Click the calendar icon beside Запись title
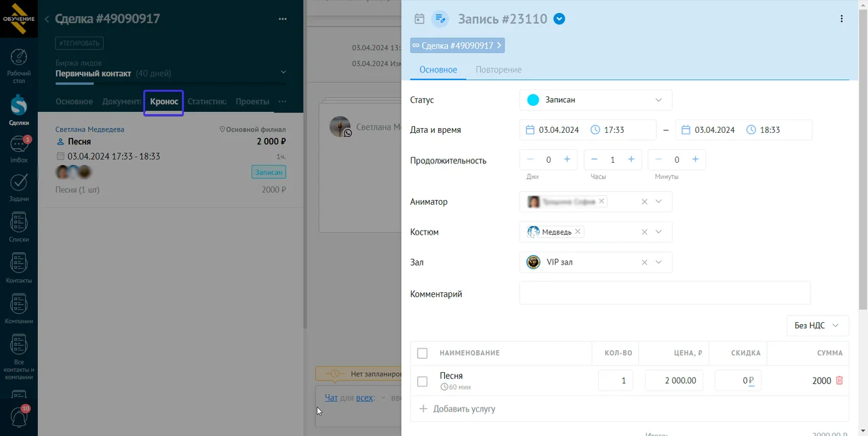The width and height of the screenshot is (868, 436). tap(419, 19)
